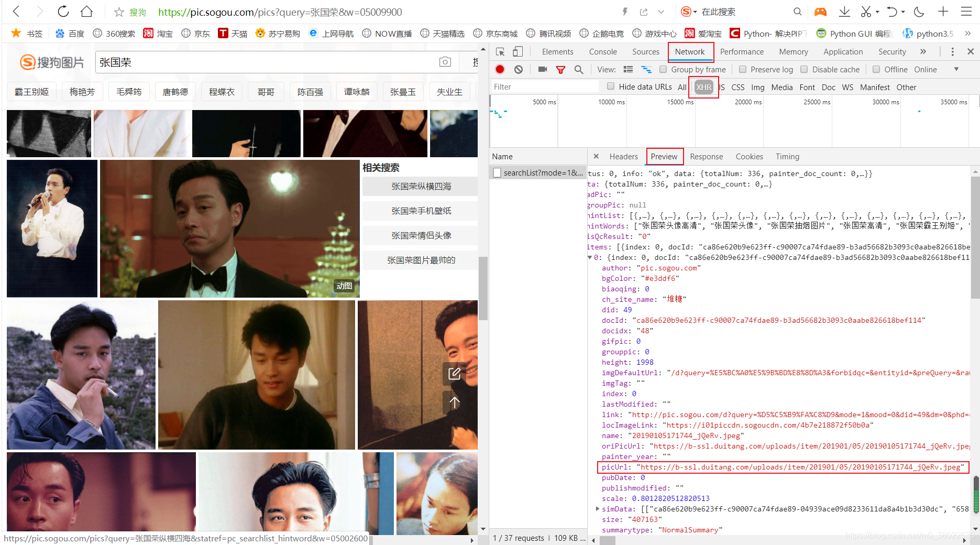Open the 淘宝 bookmark
The height and width of the screenshot is (545, 980).
tap(158, 33)
